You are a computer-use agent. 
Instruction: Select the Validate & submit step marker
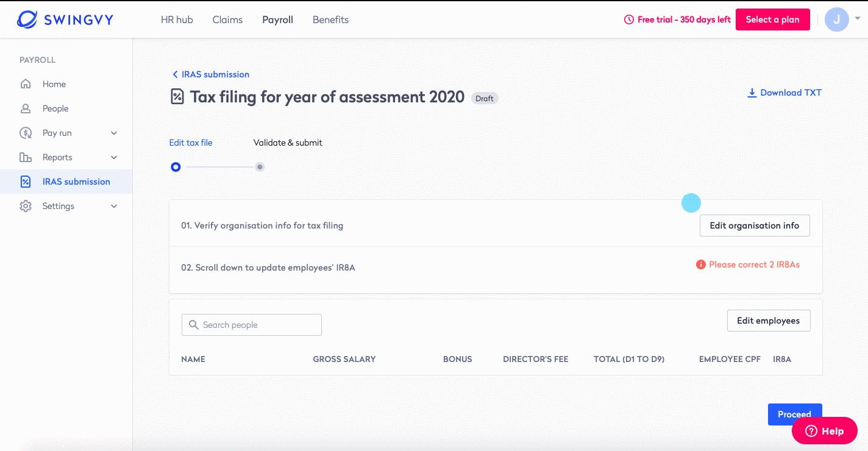[x=260, y=167]
